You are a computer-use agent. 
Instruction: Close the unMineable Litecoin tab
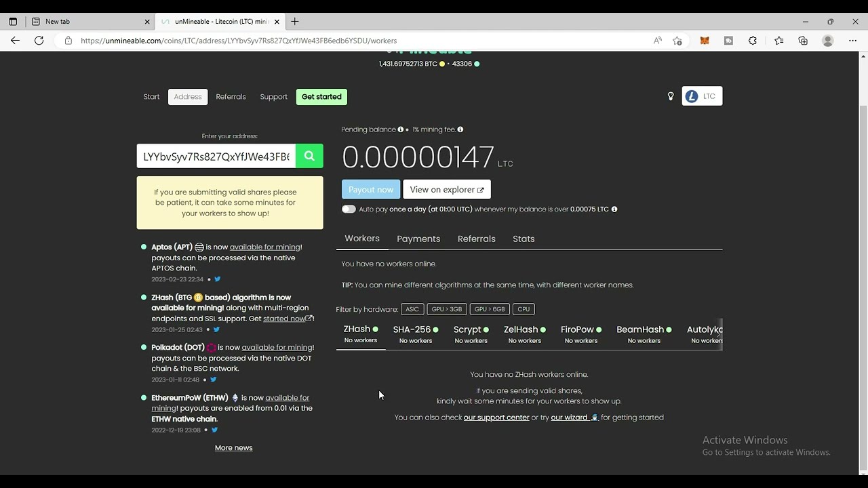[x=277, y=22]
